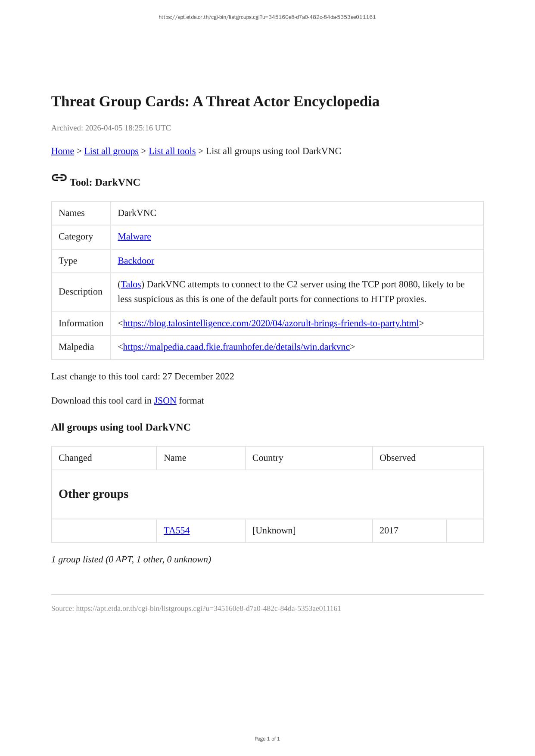This screenshot has width=535, height=756.
Task: Follow the Talos link in the Description row
Action: [131, 284]
